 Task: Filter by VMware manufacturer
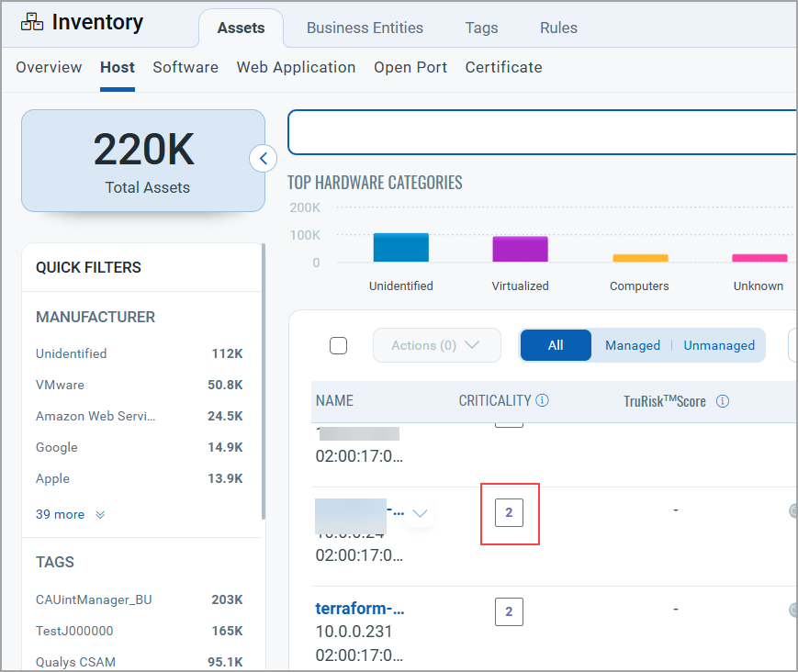(x=60, y=385)
